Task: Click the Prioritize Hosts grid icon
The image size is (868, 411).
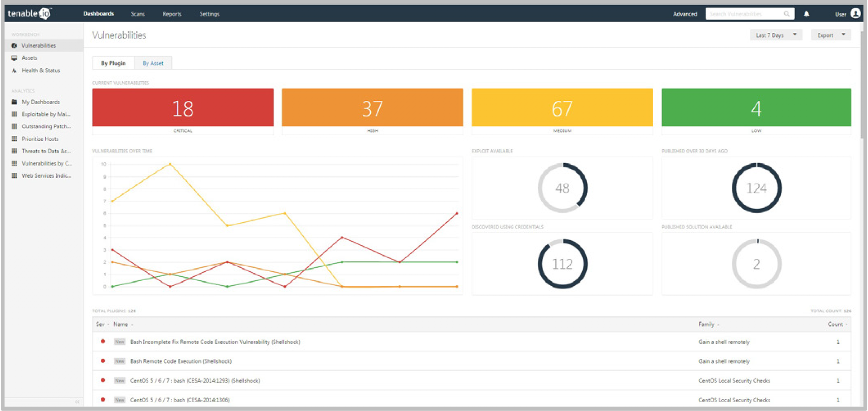Action: pyautogui.click(x=14, y=139)
